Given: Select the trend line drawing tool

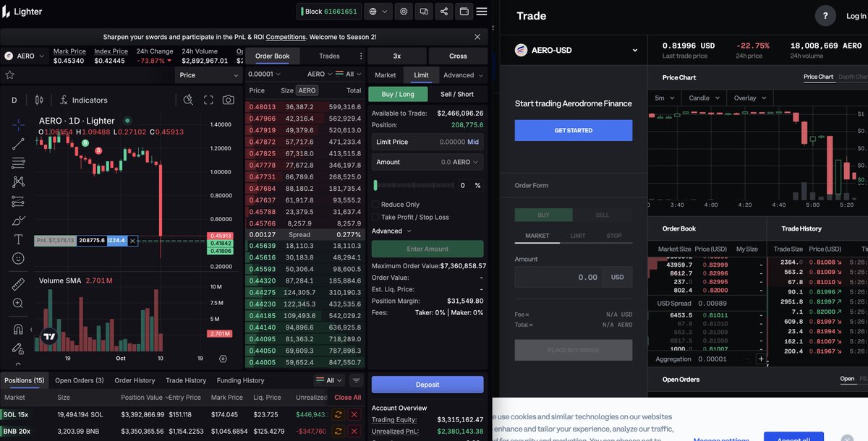Looking at the screenshot, I should 18,144.
